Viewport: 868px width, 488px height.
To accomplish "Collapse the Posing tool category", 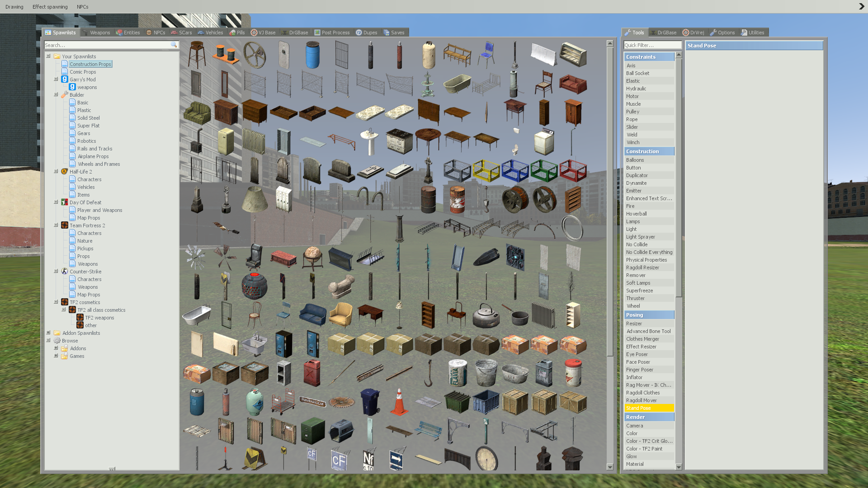I will click(x=649, y=315).
